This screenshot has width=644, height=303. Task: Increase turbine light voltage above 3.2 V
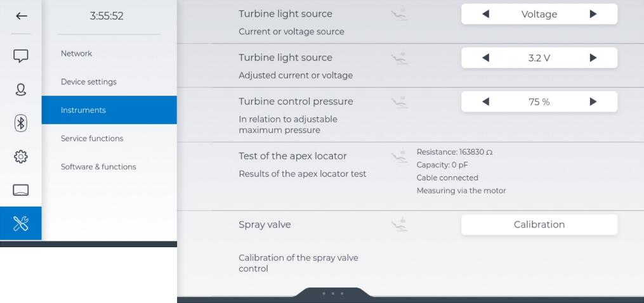(x=593, y=58)
